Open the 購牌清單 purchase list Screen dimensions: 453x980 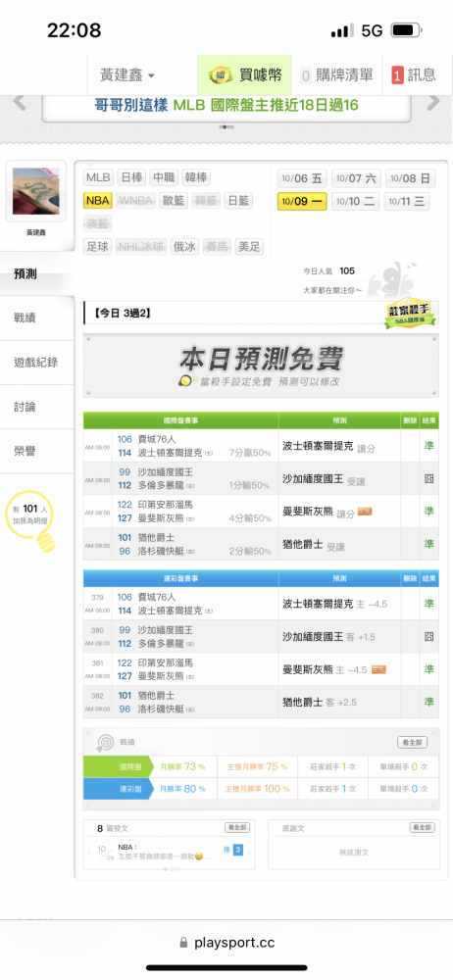click(336, 75)
